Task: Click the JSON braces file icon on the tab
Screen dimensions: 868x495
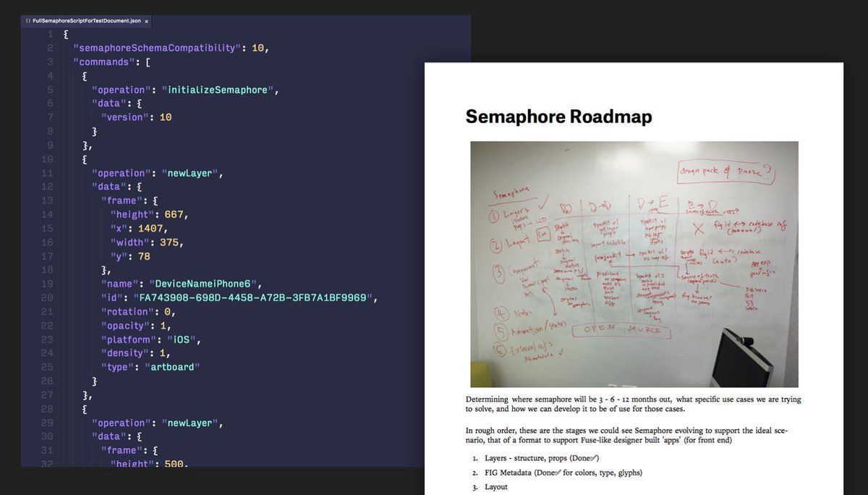Action: coord(27,22)
